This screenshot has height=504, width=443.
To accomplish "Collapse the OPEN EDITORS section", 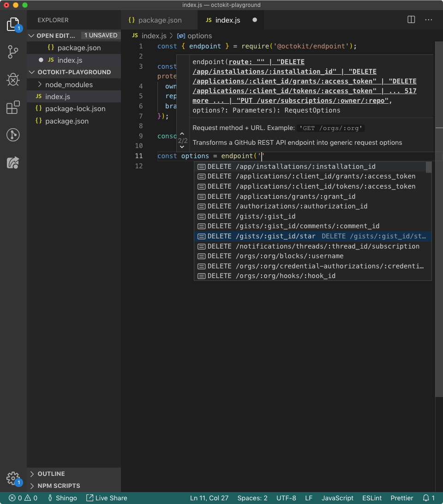I will [31, 35].
